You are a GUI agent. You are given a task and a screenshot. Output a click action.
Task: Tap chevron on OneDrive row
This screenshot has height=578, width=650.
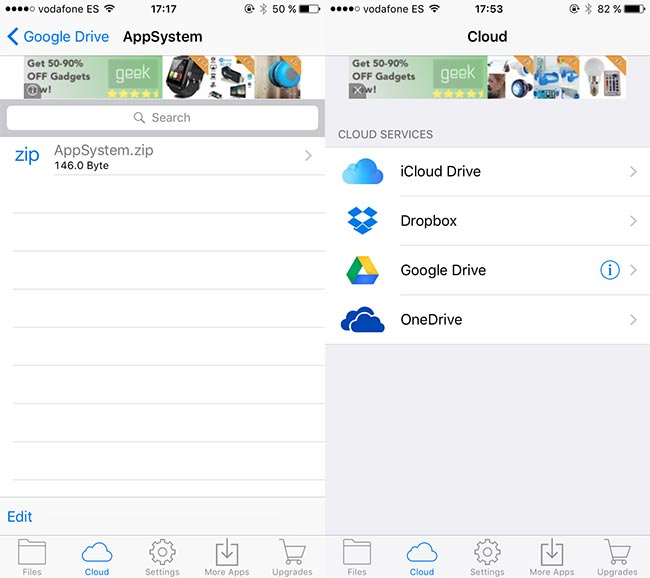point(633,320)
